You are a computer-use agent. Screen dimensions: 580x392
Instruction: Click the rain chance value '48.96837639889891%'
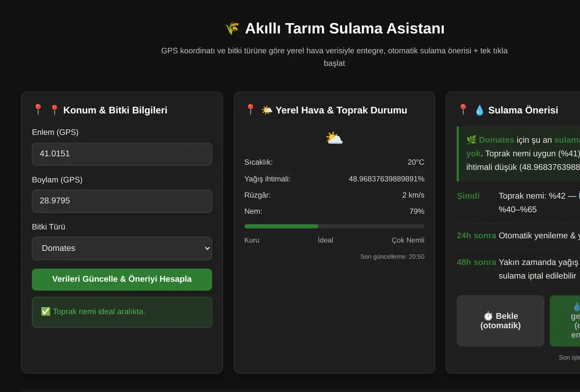(387, 179)
